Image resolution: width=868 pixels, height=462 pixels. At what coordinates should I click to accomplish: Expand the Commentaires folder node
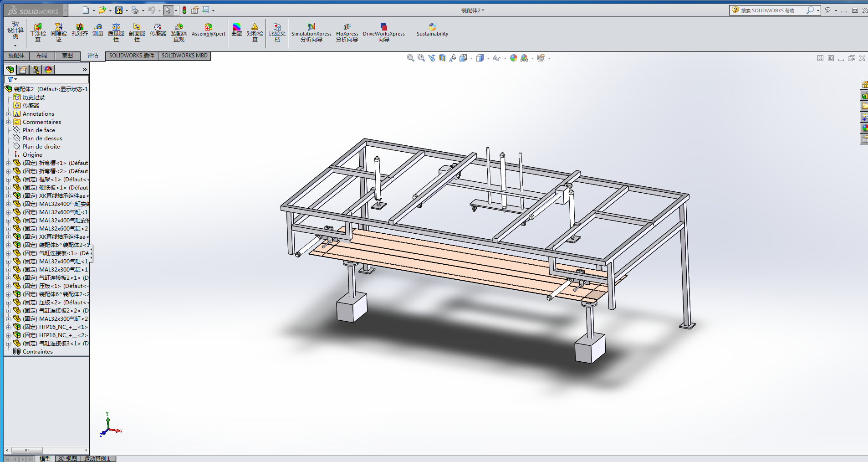[8, 122]
